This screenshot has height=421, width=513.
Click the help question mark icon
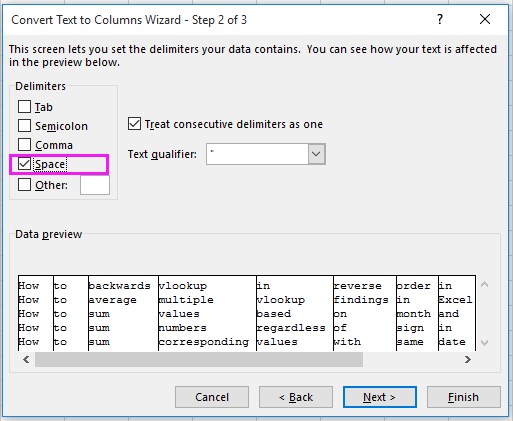click(x=440, y=19)
